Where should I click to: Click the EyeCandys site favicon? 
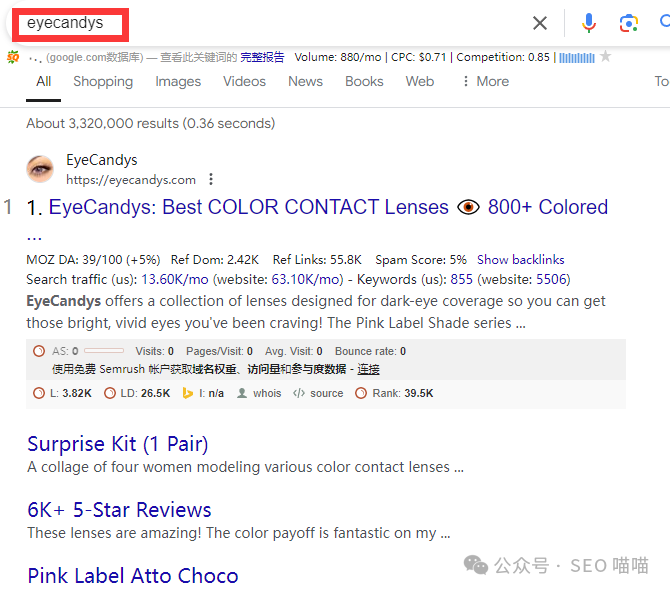40,169
